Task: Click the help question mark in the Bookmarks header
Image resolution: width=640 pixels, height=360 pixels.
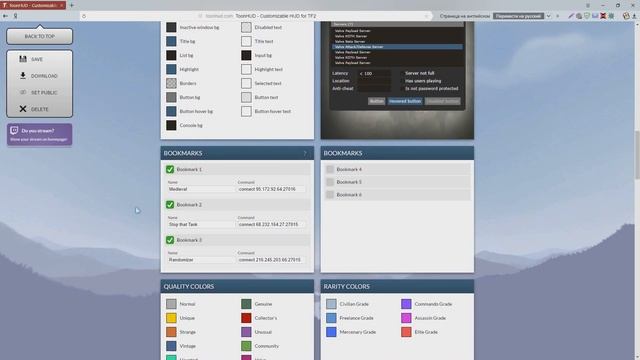Action: [305, 153]
